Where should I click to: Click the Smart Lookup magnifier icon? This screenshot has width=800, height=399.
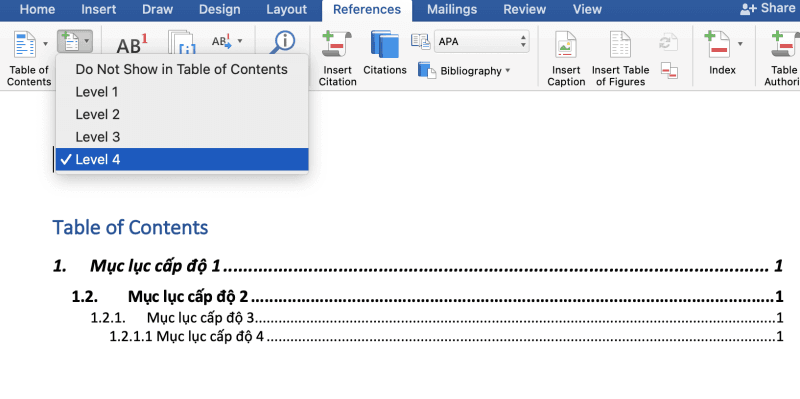(284, 41)
